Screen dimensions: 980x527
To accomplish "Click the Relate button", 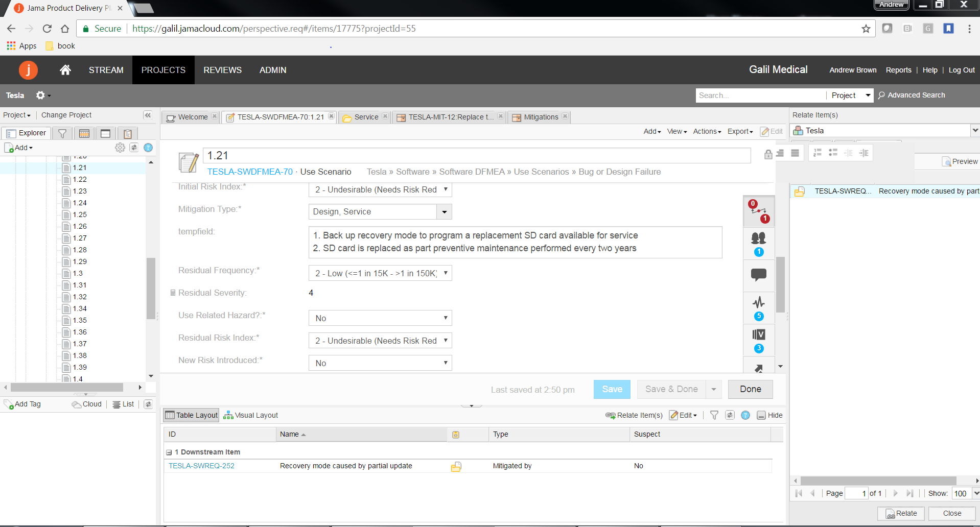I will click(901, 513).
